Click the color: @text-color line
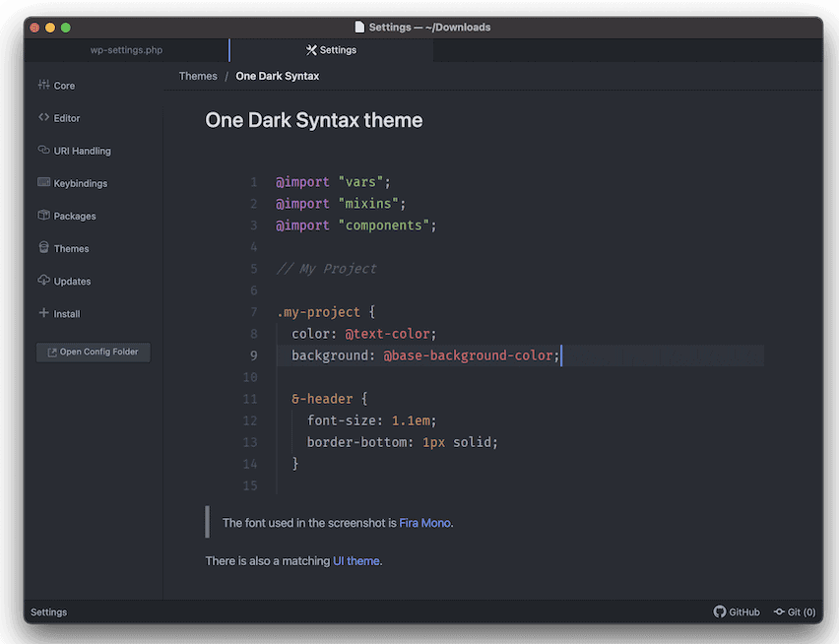 click(x=363, y=334)
